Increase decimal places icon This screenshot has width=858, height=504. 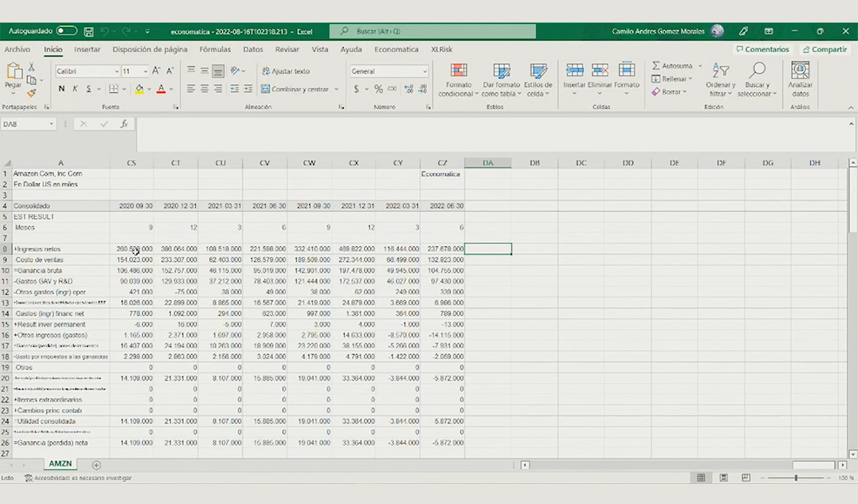[x=409, y=89]
